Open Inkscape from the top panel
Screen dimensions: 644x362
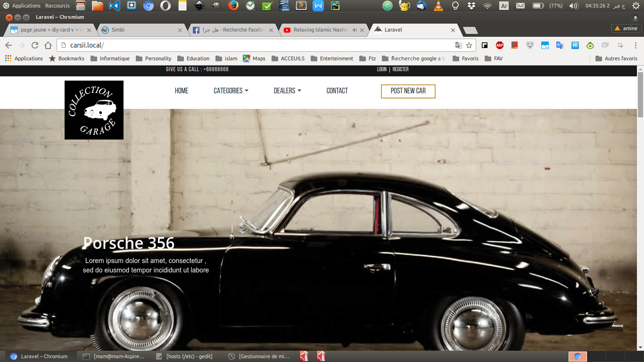[199, 6]
